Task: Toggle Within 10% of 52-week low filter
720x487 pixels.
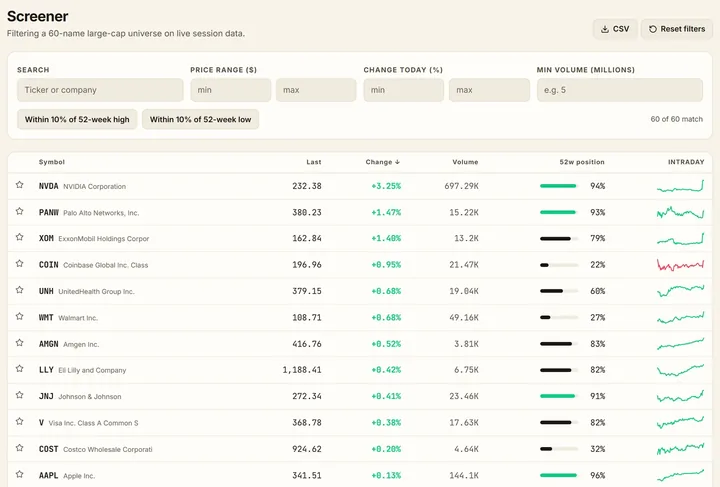Action: tap(200, 119)
